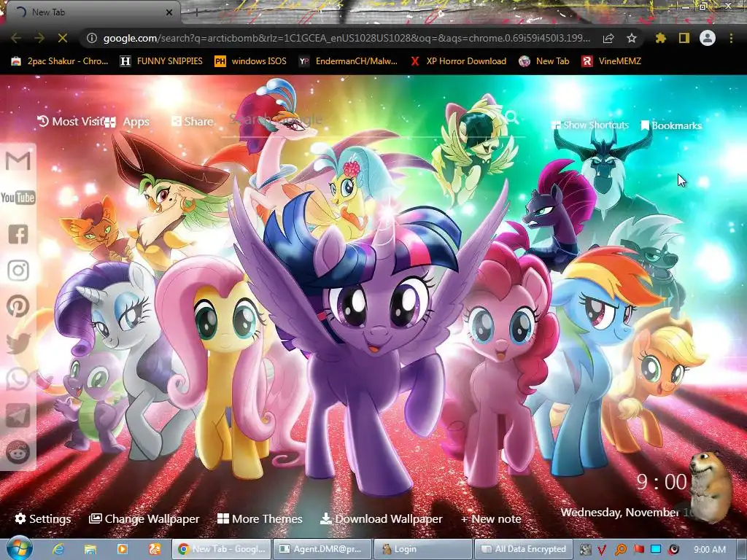Open Windows Media Player from taskbar
This screenshot has width=747, height=560.
coord(123,549)
